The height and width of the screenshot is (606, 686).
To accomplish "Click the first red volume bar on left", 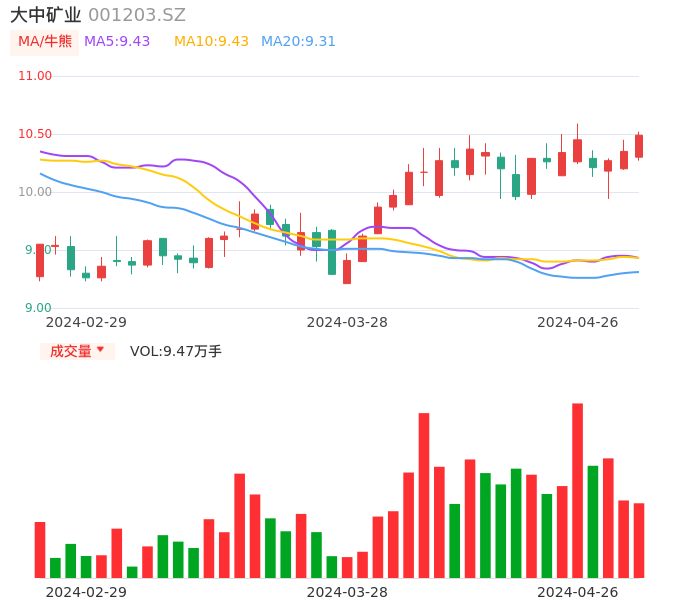I will (x=40, y=549).
